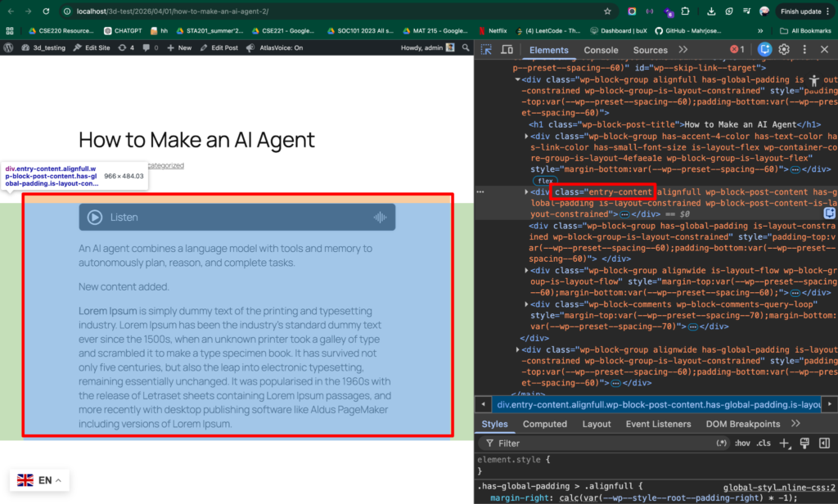The width and height of the screenshot is (838, 504).
Task: Toggle the computed styles sidebar icon
Action: point(825,443)
